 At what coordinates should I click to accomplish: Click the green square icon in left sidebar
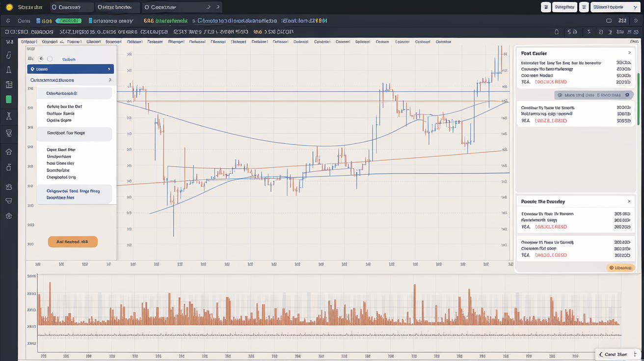pyautogui.click(x=9, y=99)
